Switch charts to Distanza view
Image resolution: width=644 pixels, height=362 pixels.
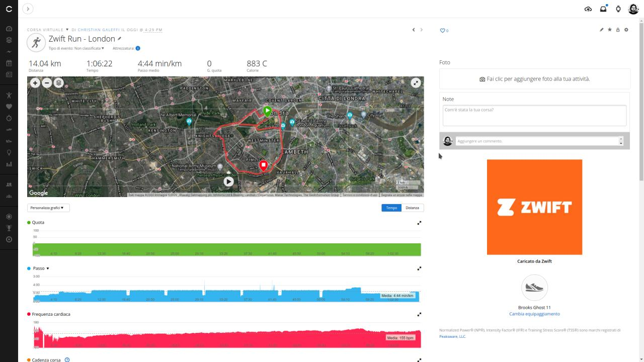412,207
